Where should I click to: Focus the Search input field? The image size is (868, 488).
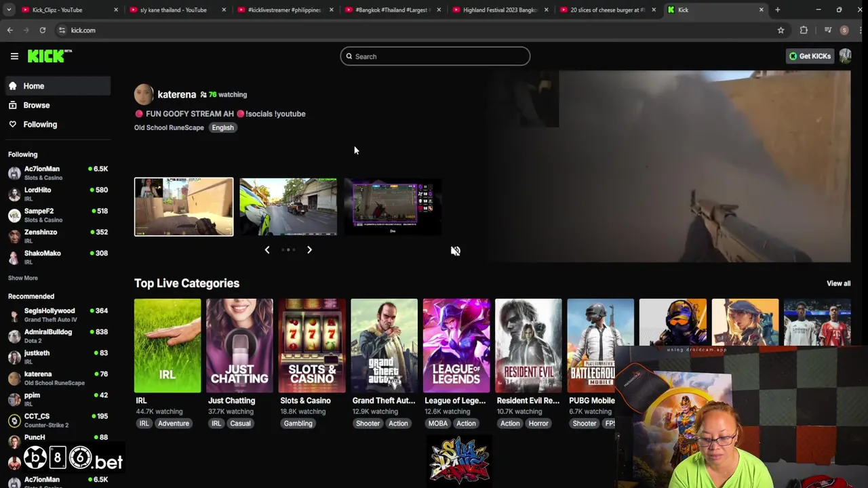point(435,56)
